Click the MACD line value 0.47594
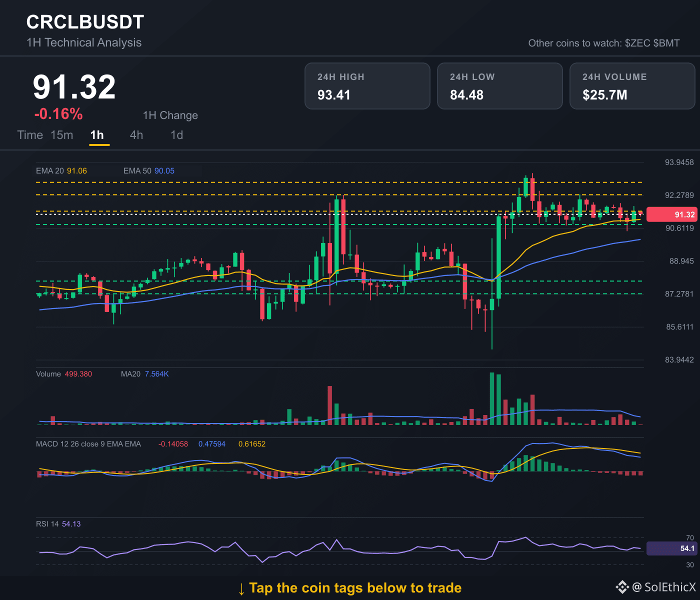 (x=212, y=444)
